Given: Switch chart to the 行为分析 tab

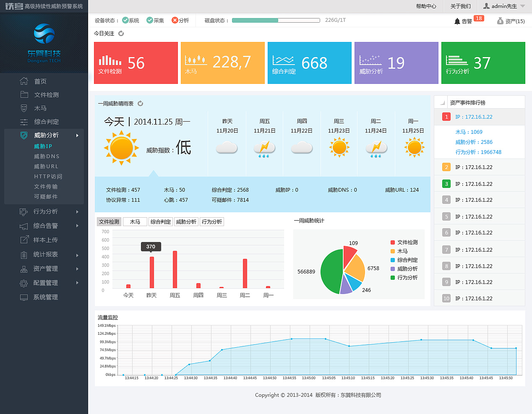Looking at the screenshot, I should coord(212,221).
